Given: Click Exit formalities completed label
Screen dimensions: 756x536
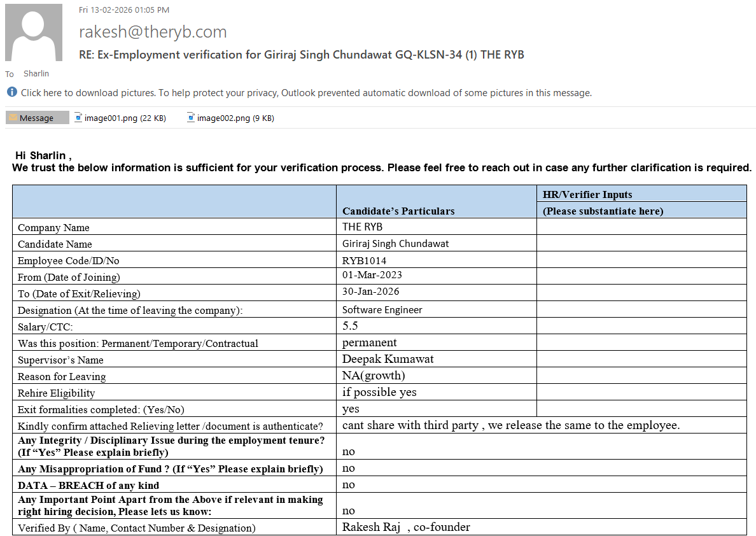Looking at the screenshot, I should (x=101, y=409).
